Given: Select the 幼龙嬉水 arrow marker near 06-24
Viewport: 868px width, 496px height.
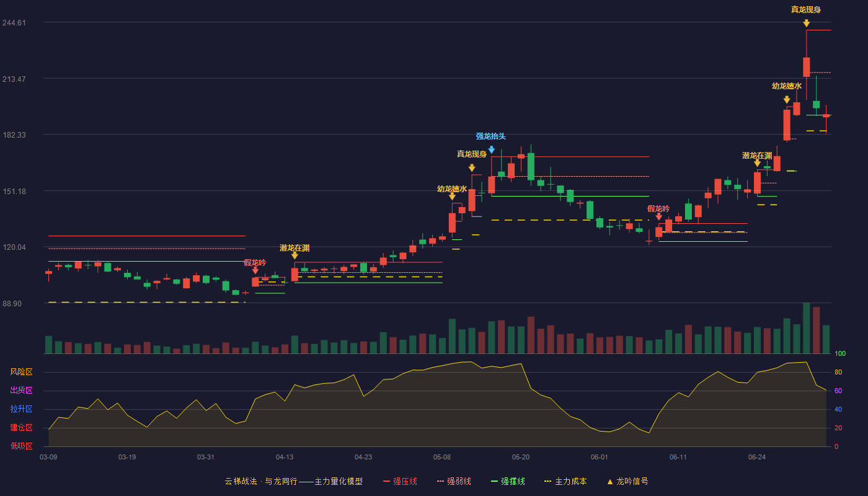Looking at the screenshot, I should click(787, 100).
